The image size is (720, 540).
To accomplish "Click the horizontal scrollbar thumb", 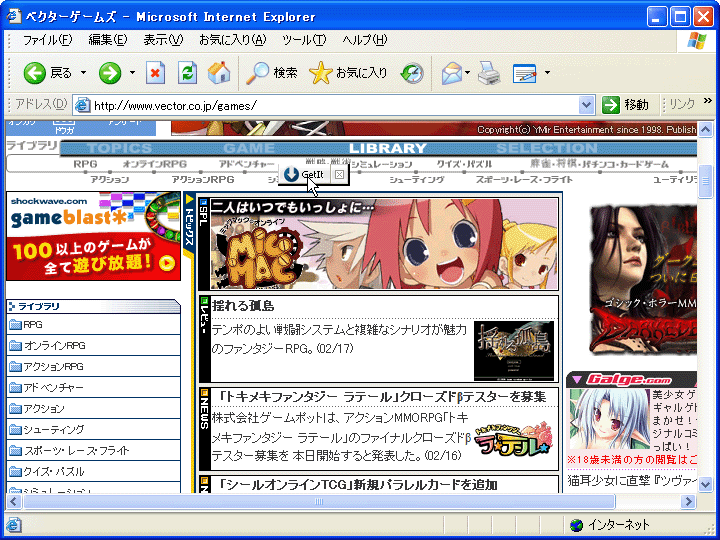I will (x=319, y=501).
